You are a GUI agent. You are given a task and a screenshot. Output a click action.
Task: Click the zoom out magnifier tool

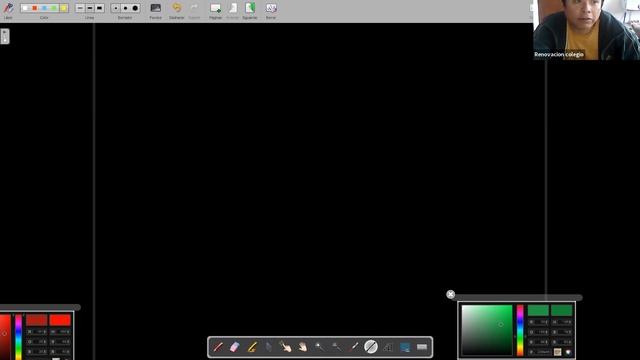[x=337, y=347]
